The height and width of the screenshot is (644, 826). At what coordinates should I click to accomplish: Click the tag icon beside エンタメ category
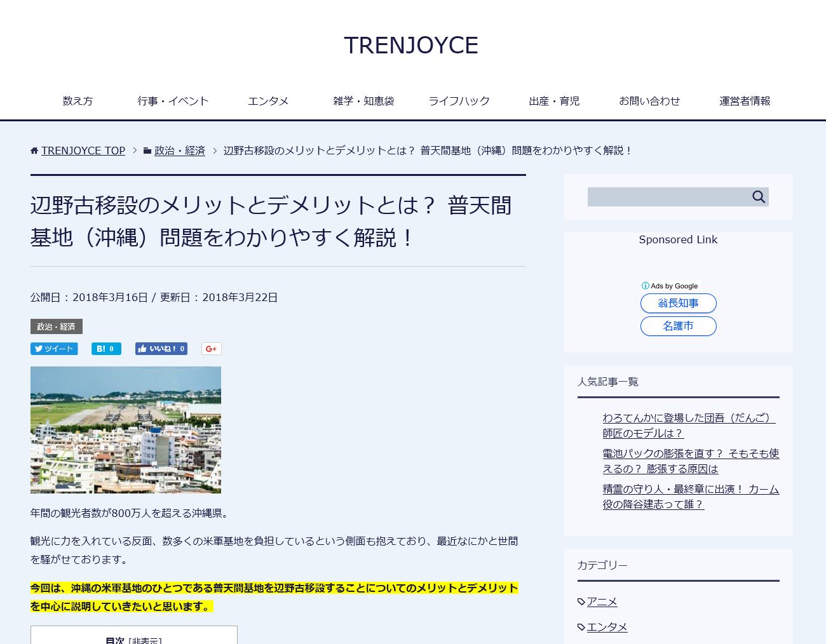[581, 627]
